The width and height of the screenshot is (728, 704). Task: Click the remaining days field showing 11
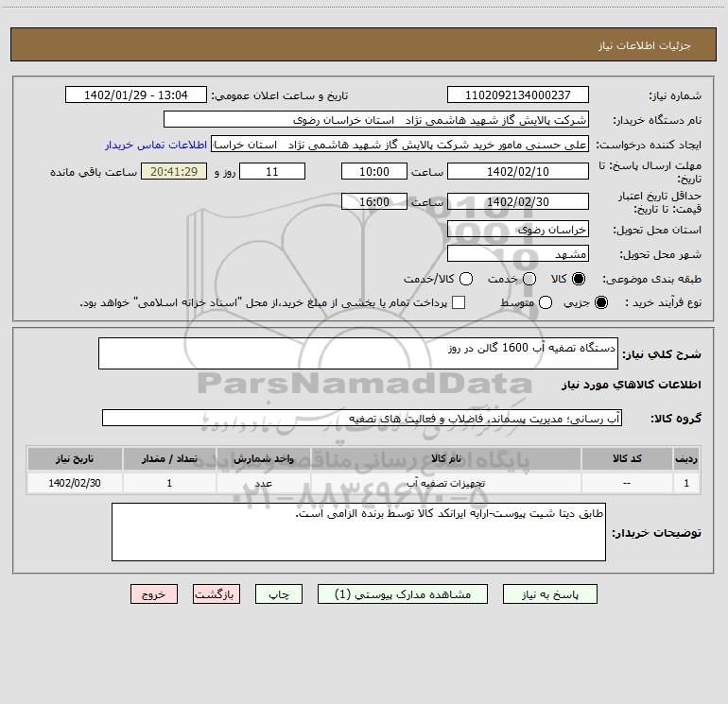pos(272,172)
